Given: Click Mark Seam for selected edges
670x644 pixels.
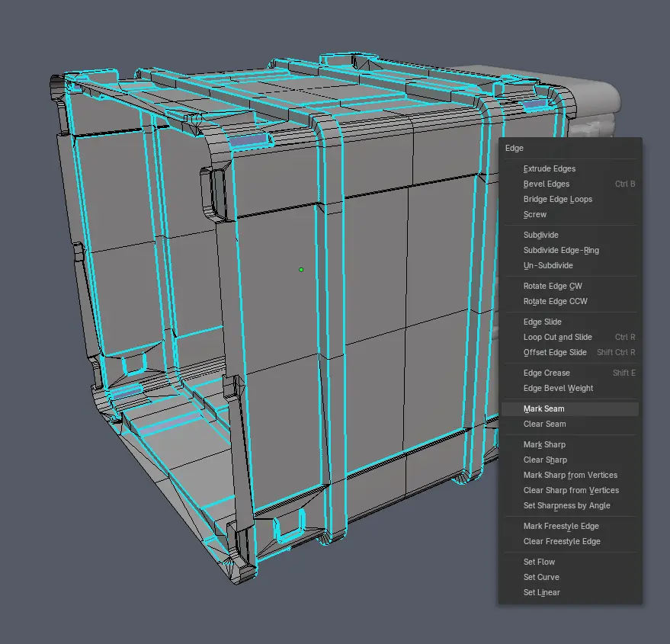Looking at the screenshot, I should pyautogui.click(x=543, y=409).
